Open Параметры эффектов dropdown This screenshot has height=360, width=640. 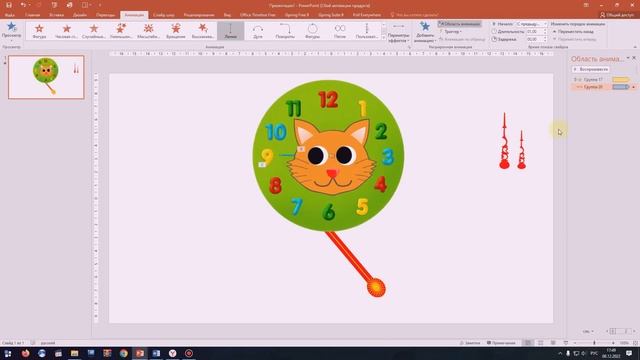398,32
